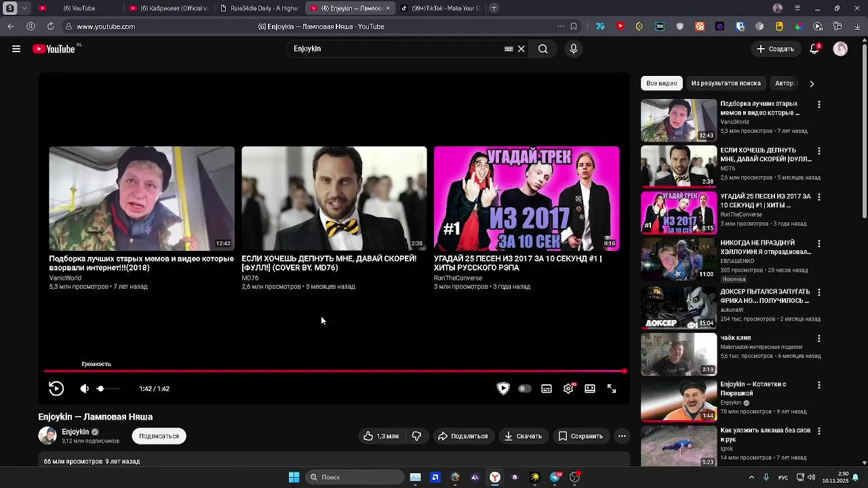Mute the player volume
Viewport: 868px width, 488px height.
click(x=84, y=388)
